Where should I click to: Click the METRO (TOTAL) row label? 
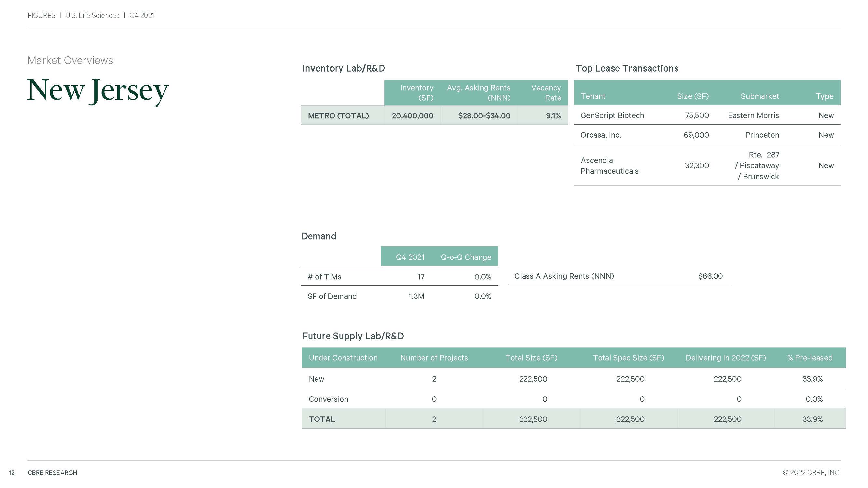click(338, 116)
